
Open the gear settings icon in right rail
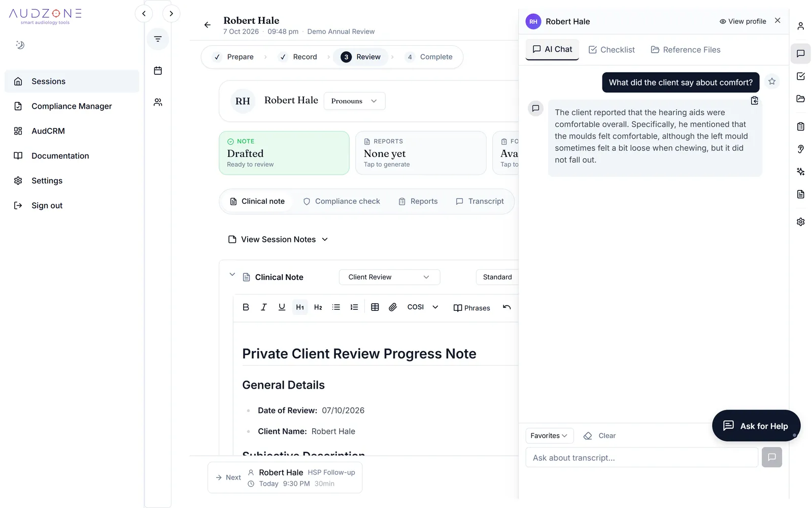tap(800, 222)
